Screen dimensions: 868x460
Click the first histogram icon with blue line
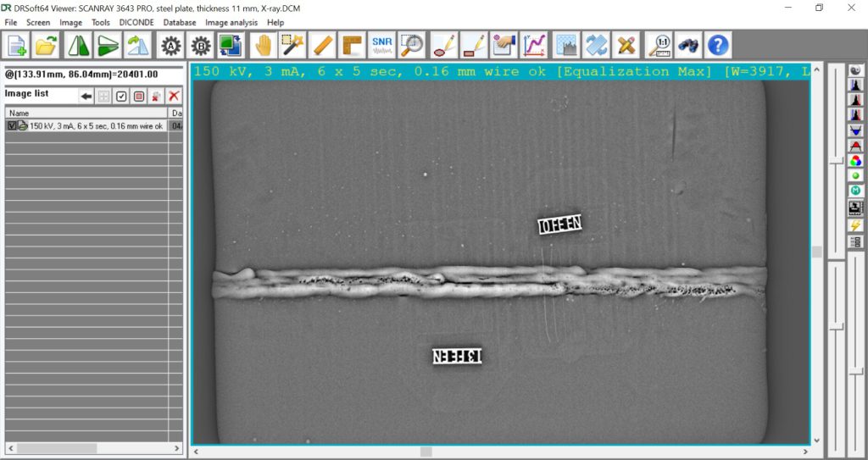pos(856,86)
